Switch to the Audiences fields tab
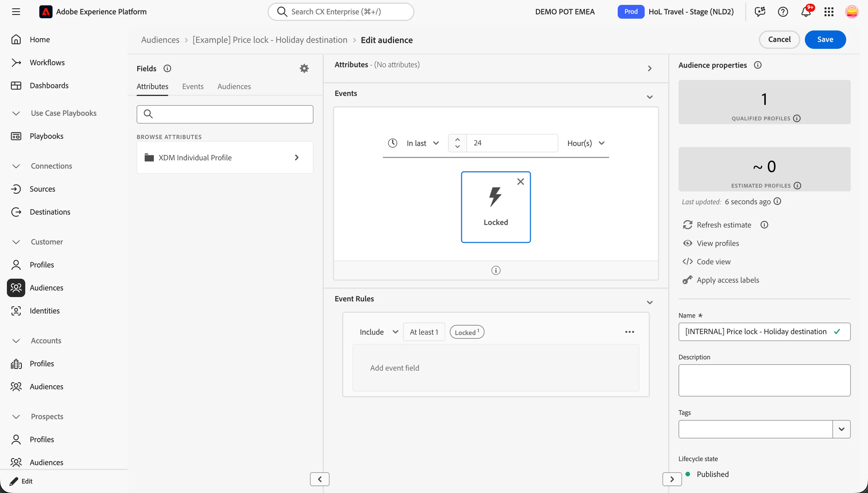 tap(234, 86)
